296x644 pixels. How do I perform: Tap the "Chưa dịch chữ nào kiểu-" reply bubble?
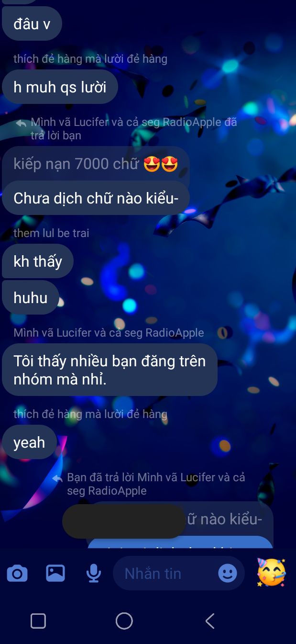click(x=96, y=198)
